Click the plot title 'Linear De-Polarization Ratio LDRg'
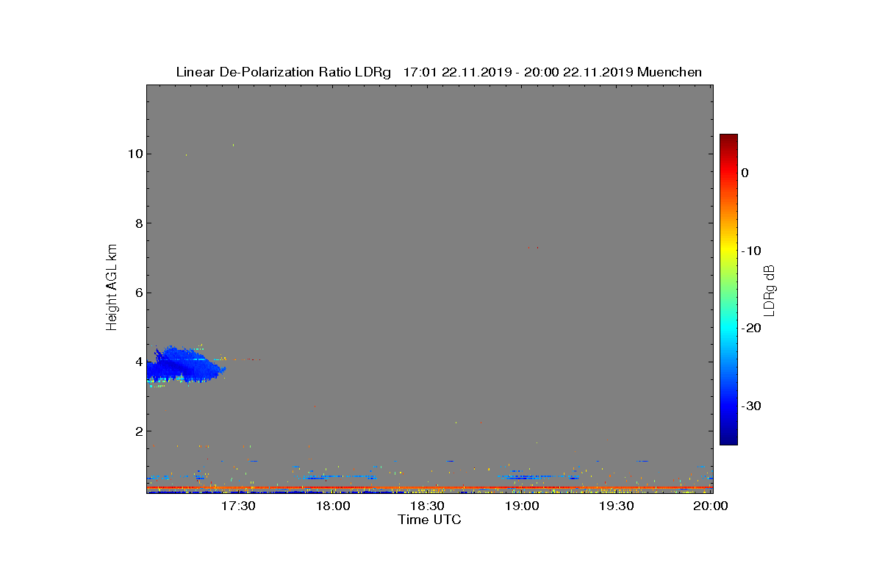 tap(285, 72)
